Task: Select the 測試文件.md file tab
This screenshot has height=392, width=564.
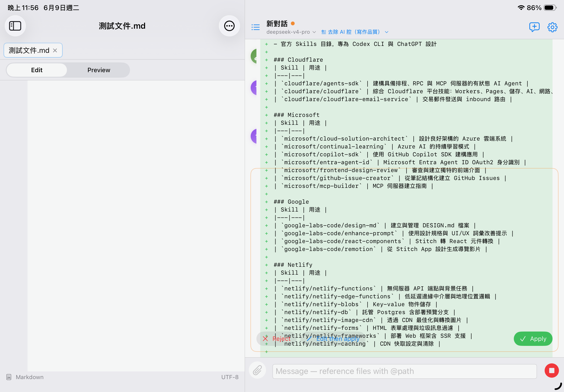Action: click(33, 50)
